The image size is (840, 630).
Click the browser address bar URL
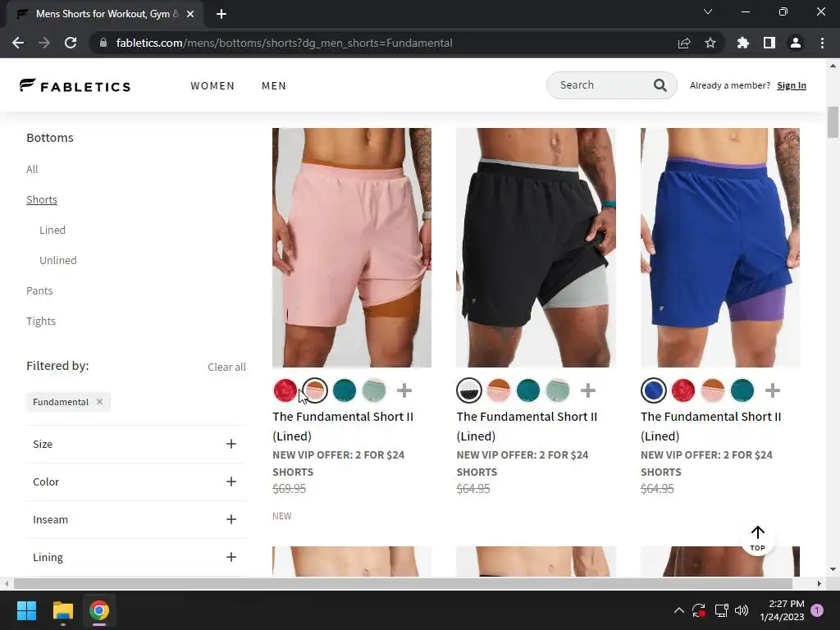pyautogui.click(x=284, y=43)
